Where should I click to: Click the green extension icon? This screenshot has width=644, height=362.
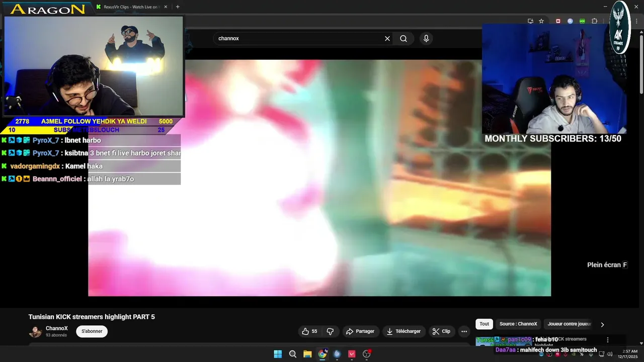point(582,21)
